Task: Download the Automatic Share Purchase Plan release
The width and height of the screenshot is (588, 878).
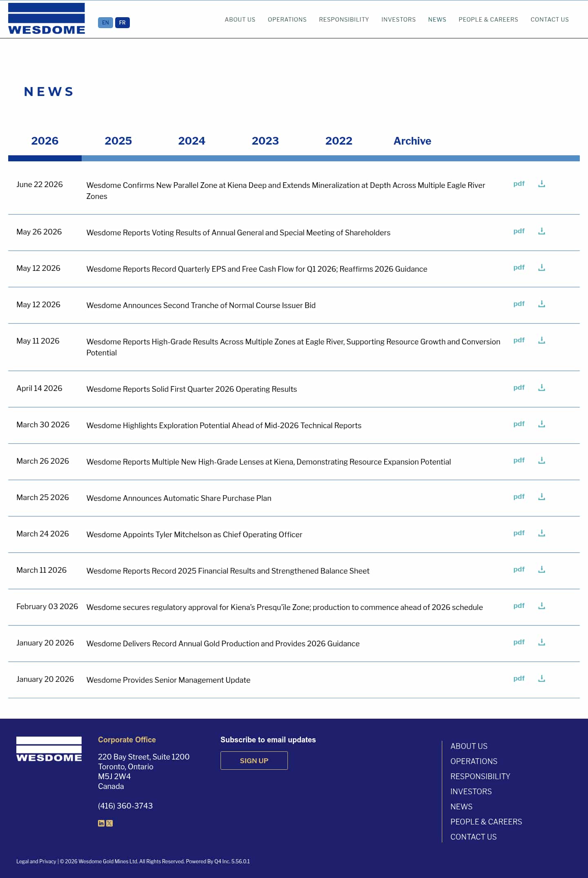Action: click(x=541, y=497)
